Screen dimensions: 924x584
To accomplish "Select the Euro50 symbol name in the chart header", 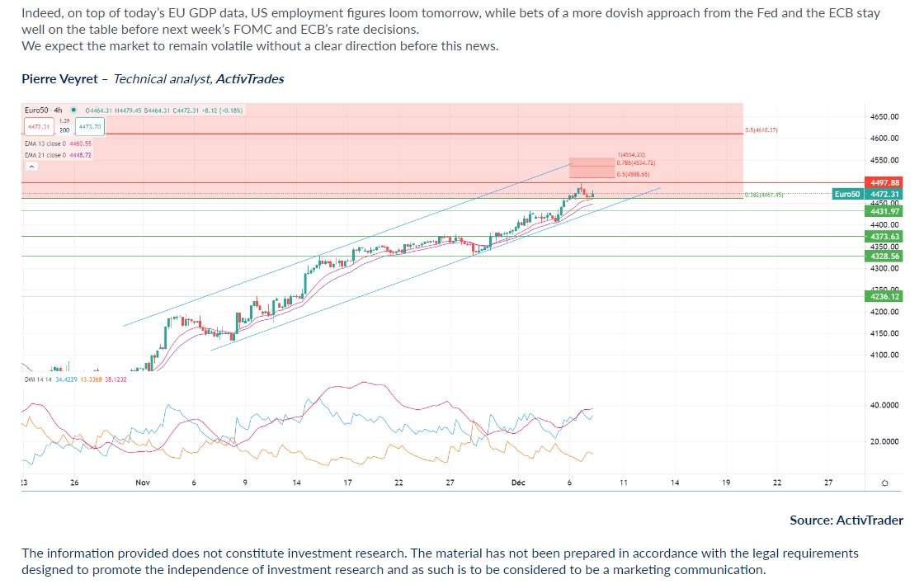I will [x=36, y=111].
